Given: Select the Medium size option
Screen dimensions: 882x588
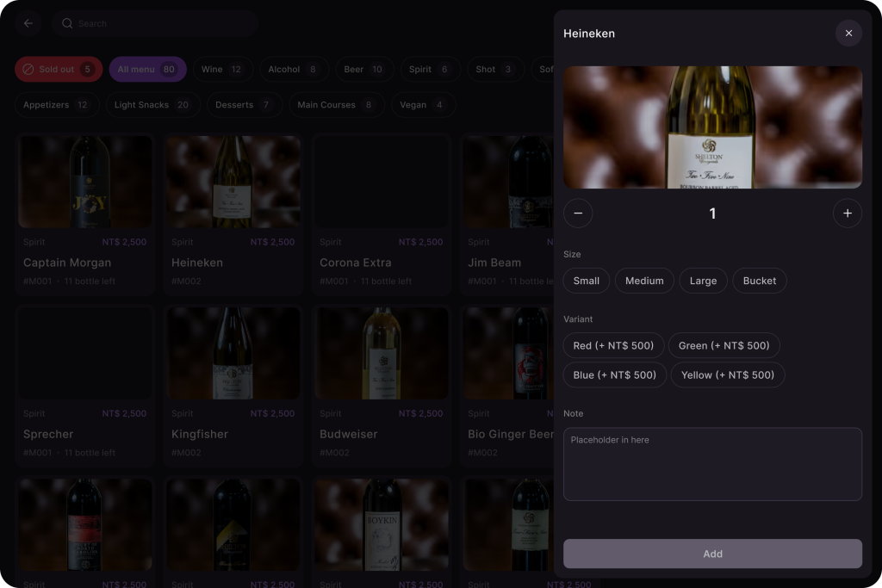Looking at the screenshot, I should tap(644, 281).
